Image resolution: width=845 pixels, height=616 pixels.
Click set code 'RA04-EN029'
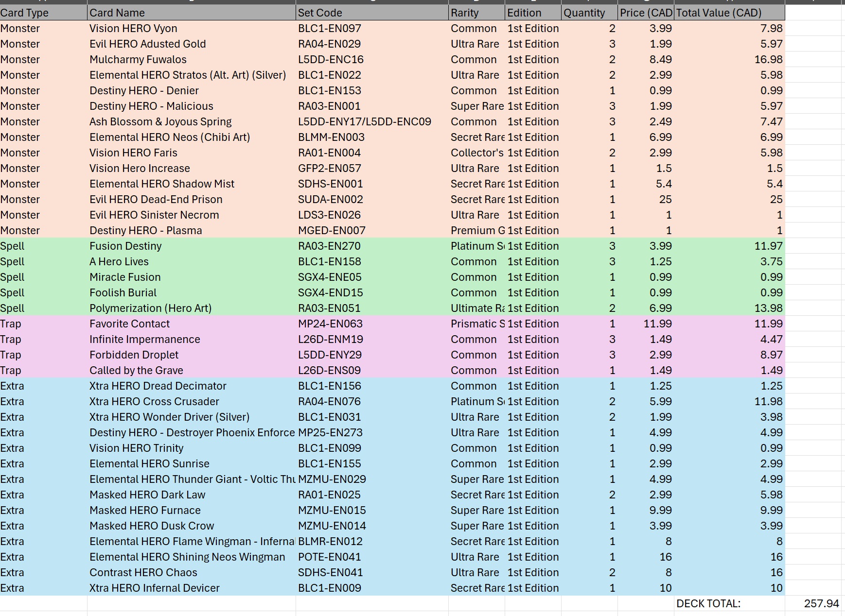point(372,44)
